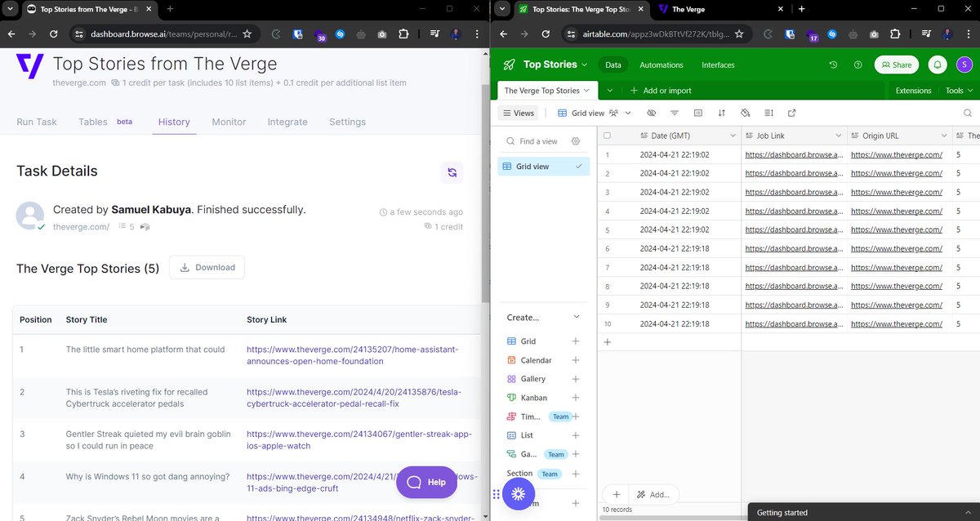Reload the Browse AI dashboard page

click(x=53, y=34)
